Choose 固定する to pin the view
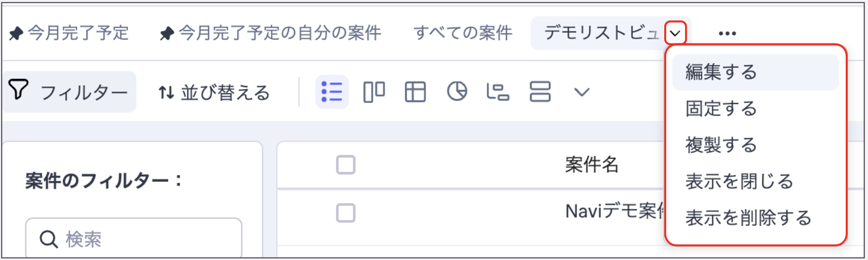868x260 pixels. (x=721, y=109)
